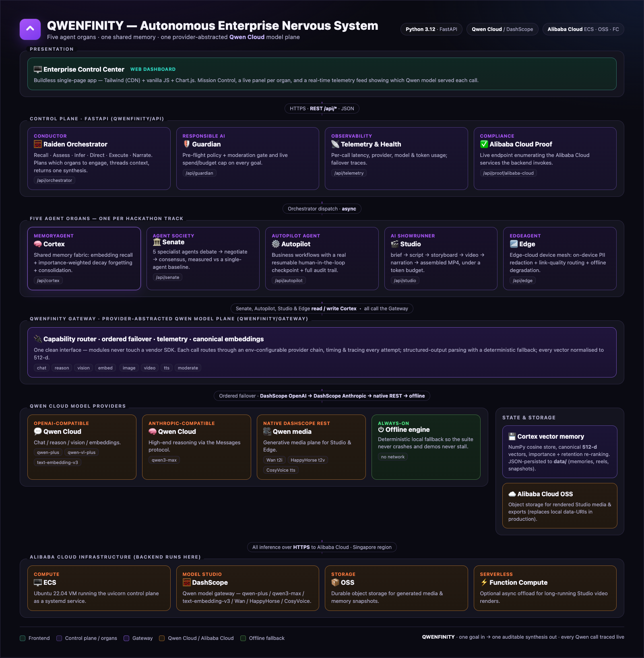Click the brain icon beside Cortex

[x=38, y=244]
